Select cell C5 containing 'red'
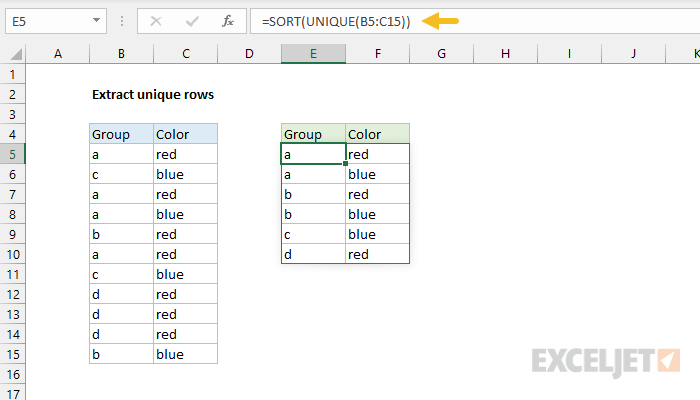The image size is (700, 400). 186,154
